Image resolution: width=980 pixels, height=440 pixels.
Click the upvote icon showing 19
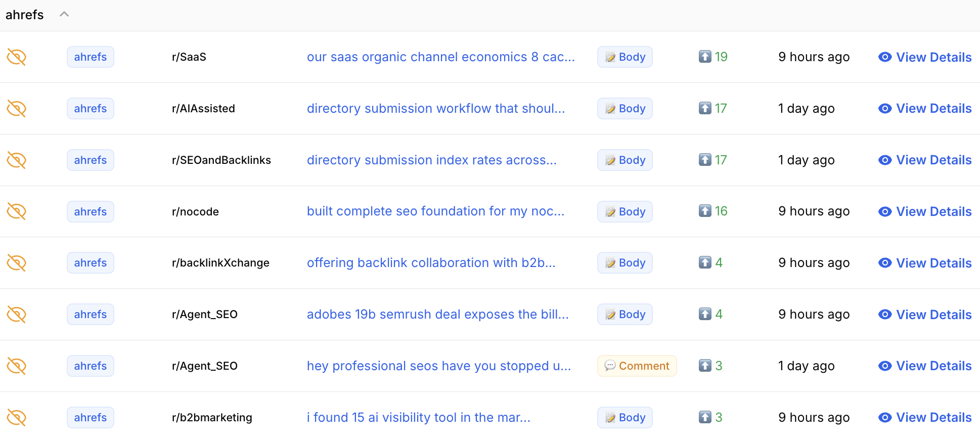tap(705, 57)
